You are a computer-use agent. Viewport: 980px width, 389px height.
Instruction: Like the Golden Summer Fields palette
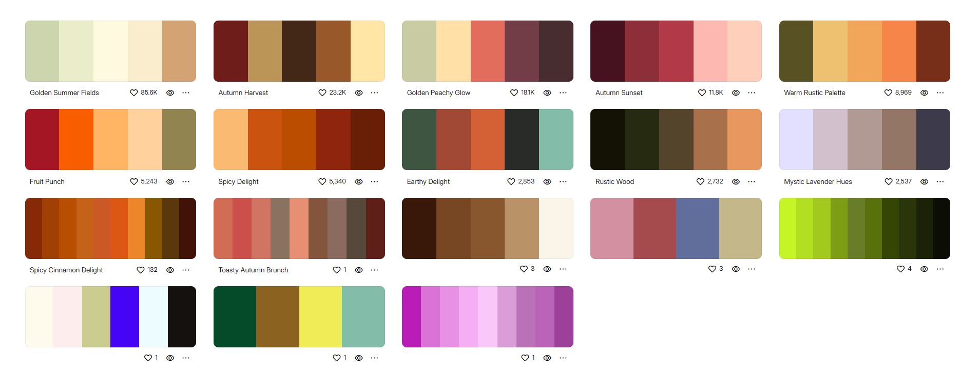pos(134,93)
